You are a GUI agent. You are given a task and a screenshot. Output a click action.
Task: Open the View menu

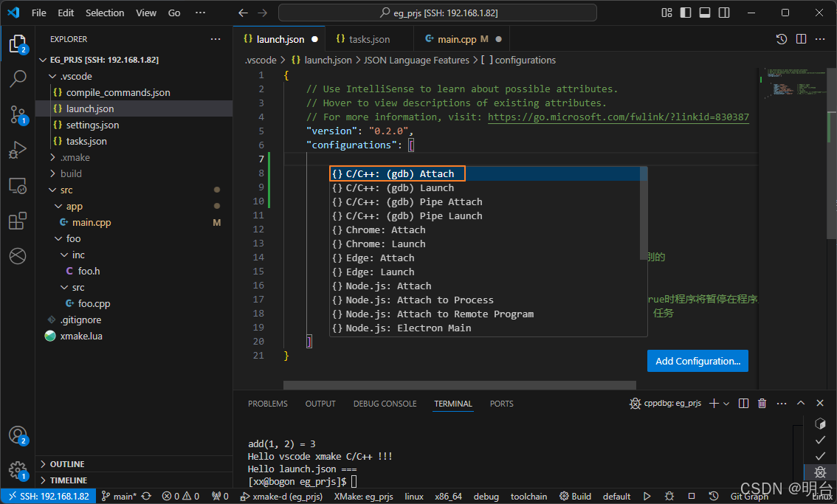145,13
